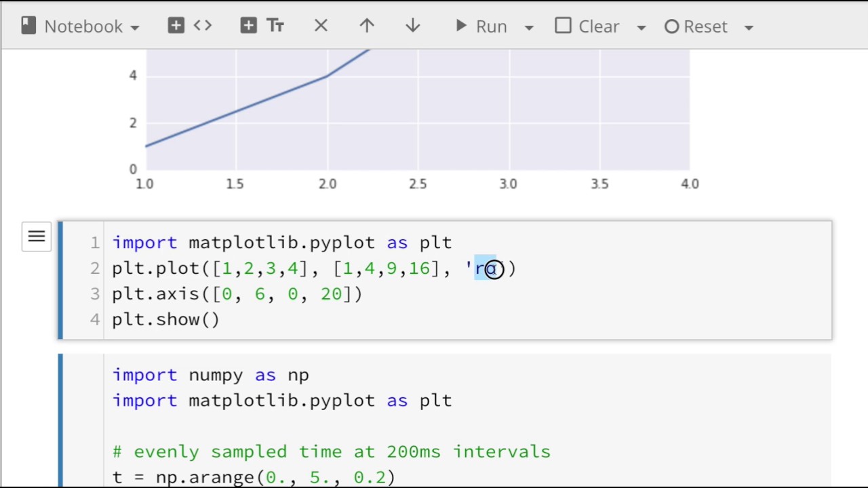Image resolution: width=868 pixels, height=488 pixels.
Task: Open the cell menu hamburger icon
Action: tap(37, 237)
